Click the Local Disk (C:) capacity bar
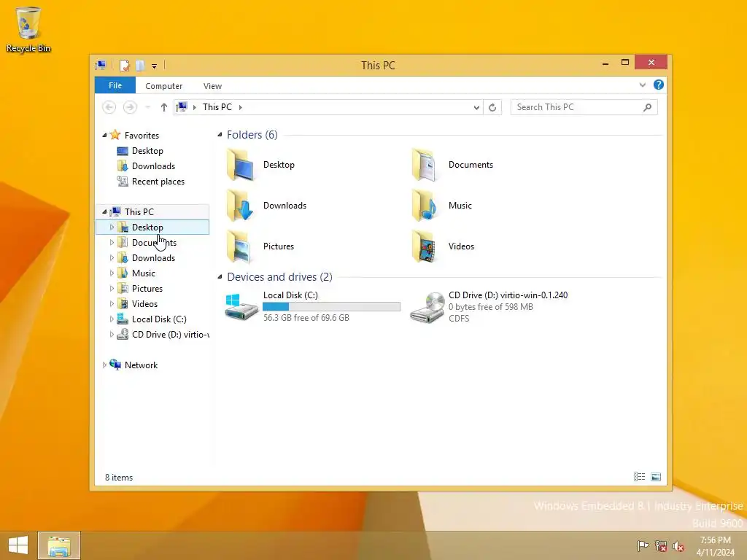Viewport: 747px width, 560px height. (x=332, y=307)
